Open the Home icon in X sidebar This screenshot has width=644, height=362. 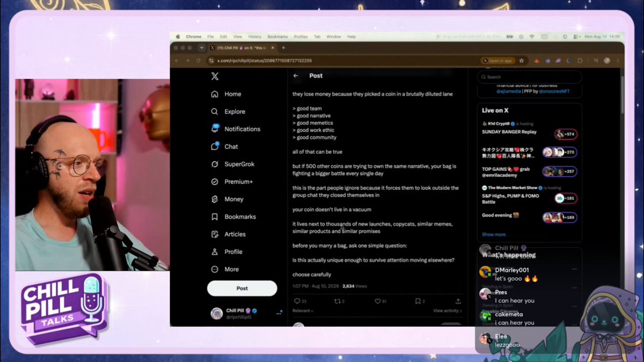215,94
